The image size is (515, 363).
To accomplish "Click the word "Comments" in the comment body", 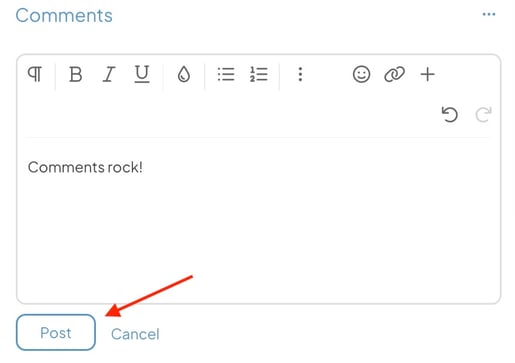I will (66, 167).
